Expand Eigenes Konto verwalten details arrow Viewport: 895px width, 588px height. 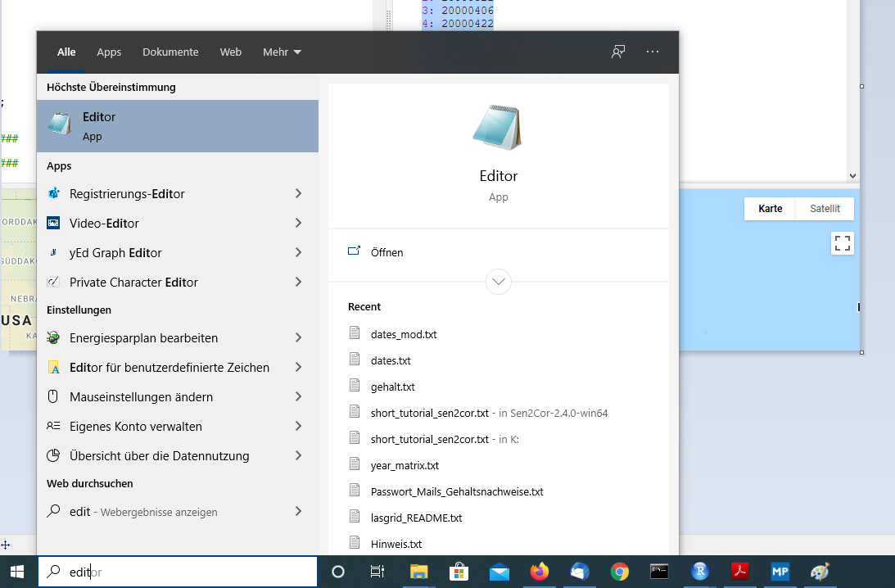[x=299, y=427]
